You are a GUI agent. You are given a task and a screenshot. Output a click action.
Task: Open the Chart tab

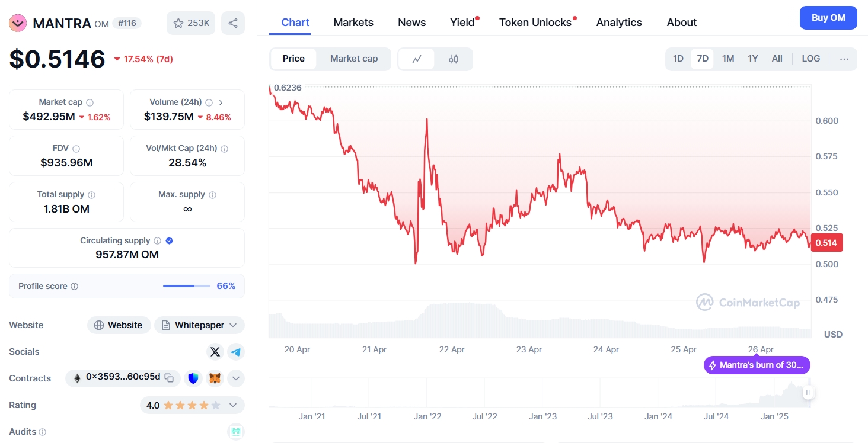[x=295, y=23]
